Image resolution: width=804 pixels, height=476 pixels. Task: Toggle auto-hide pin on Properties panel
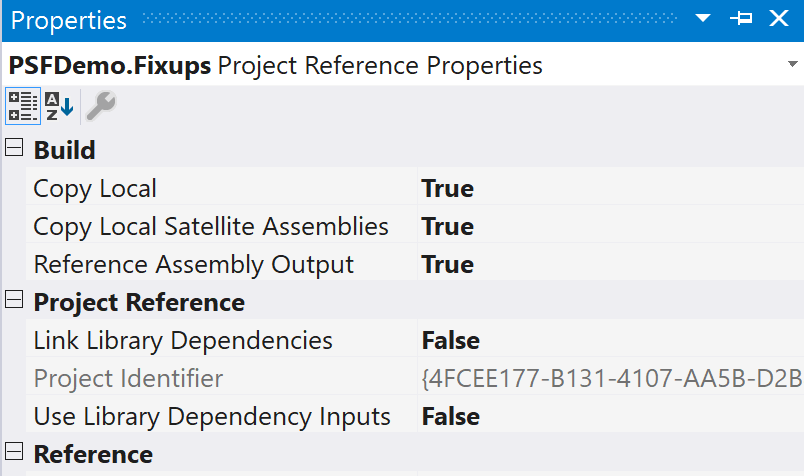pos(741,19)
